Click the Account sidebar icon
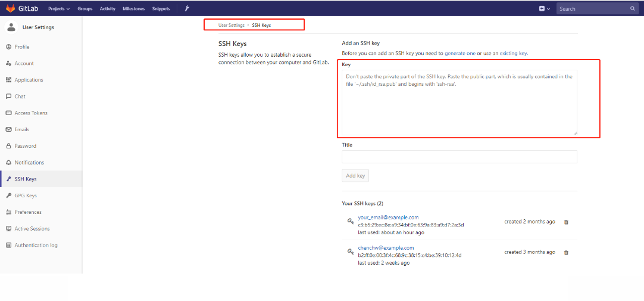644x301 pixels. (8, 63)
